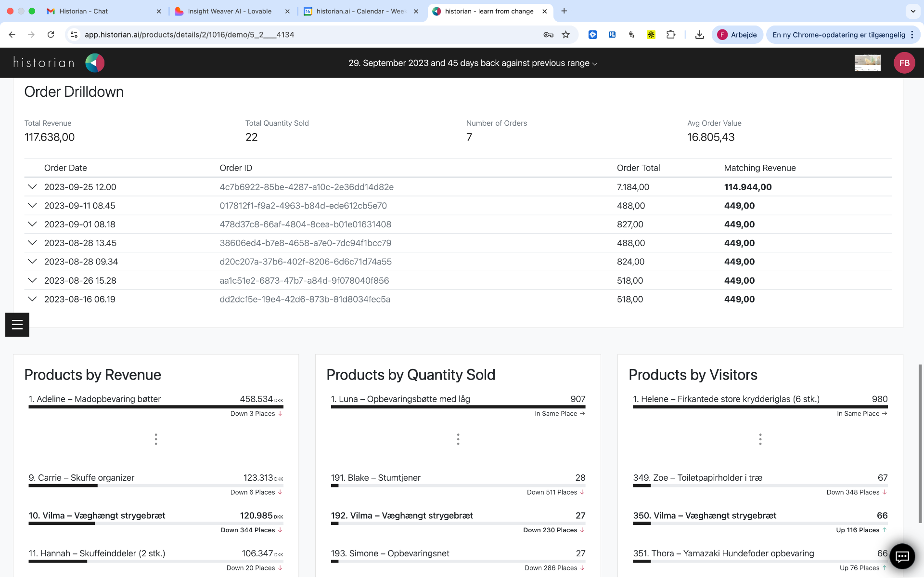This screenshot has width=924, height=578.
Task: Click the store thumbnail in the header
Action: pyautogui.click(x=867, y=63)
